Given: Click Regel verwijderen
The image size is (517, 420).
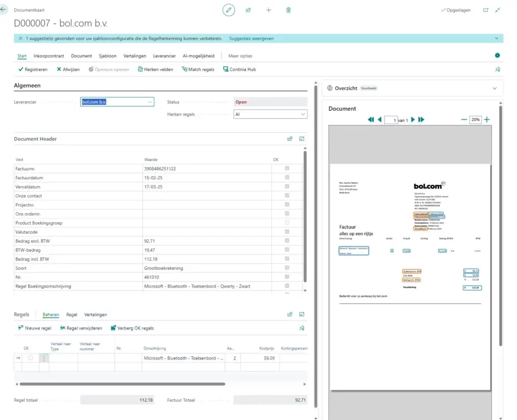Looking at the screenshot, I should 81,328.
